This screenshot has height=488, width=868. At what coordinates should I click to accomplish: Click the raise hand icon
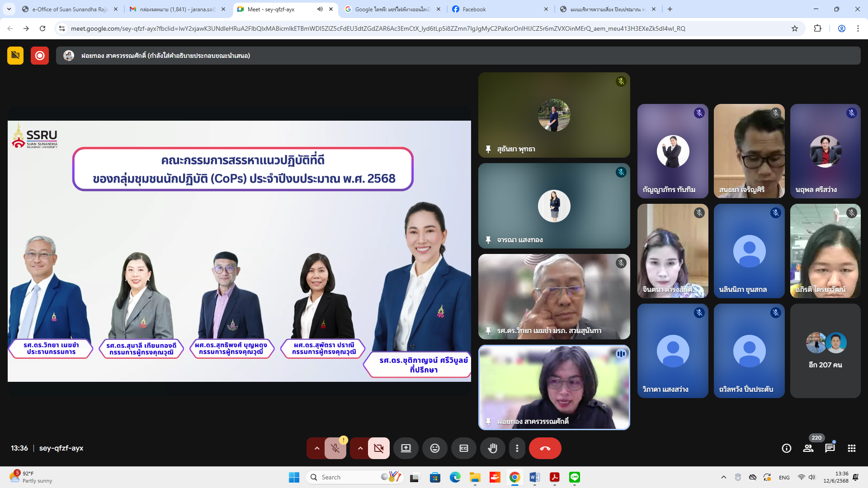(x=492, y=448)
